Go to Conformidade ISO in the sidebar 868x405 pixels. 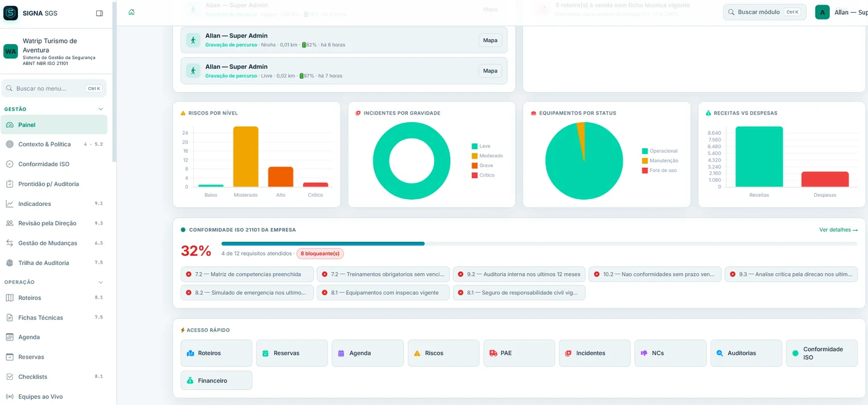pos(54,164)
